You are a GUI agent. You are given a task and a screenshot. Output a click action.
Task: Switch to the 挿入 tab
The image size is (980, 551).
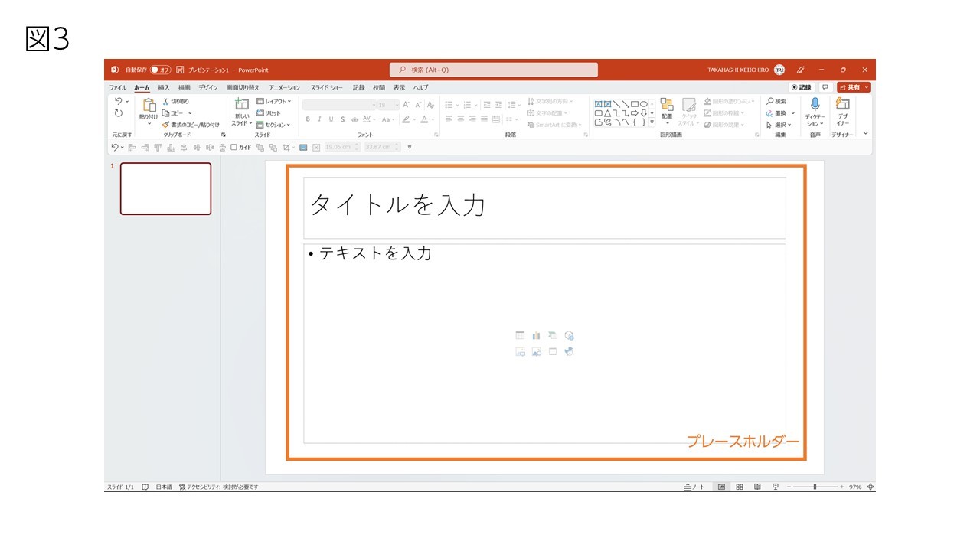tap(164, 88)
